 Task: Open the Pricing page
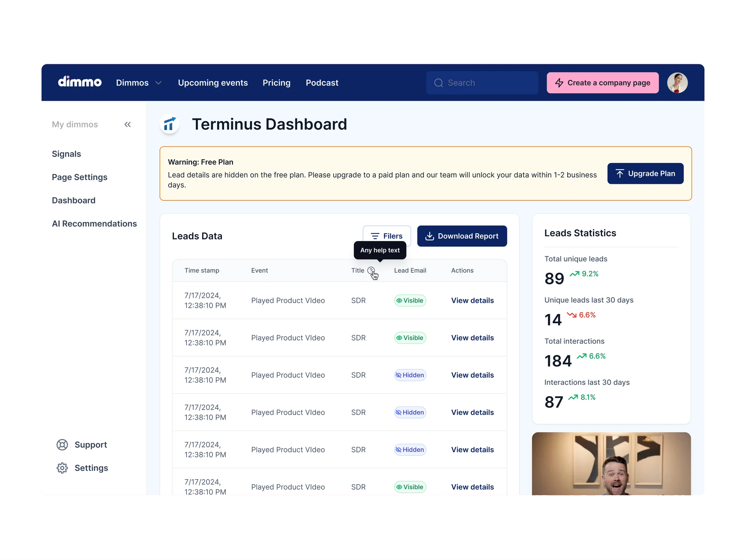(277, 83)
